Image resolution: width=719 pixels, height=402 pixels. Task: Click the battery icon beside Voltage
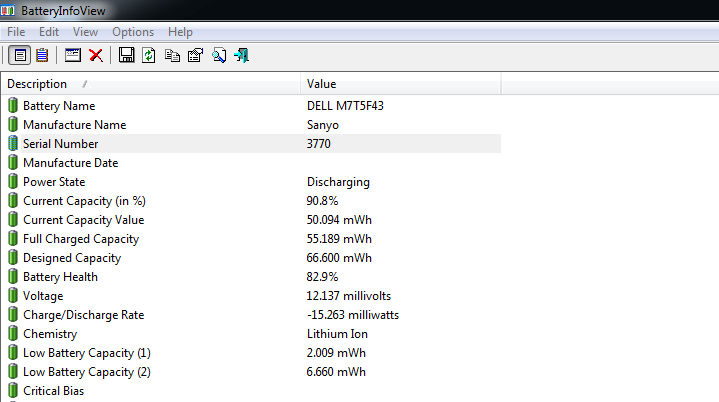click(x=13, y=296)
